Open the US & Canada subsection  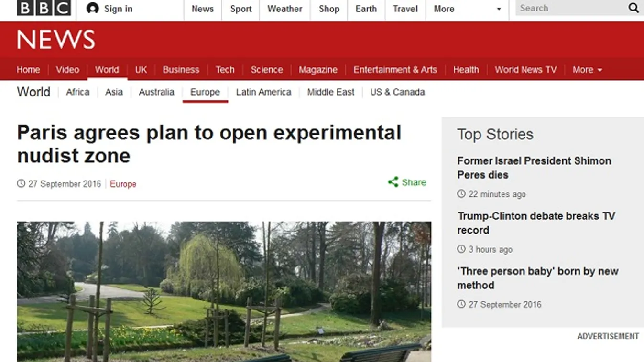pos(397,92)
